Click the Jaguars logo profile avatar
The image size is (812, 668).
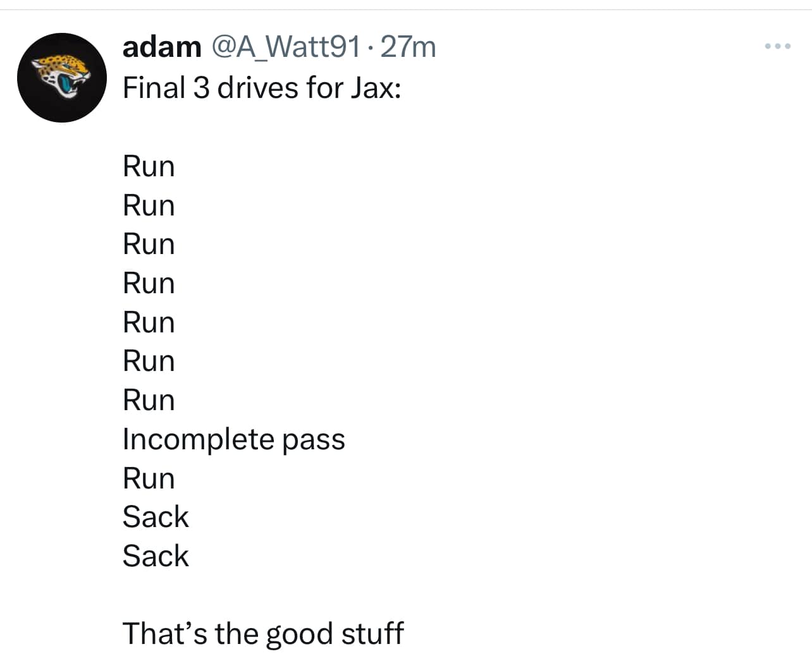(x=62, y=78)
